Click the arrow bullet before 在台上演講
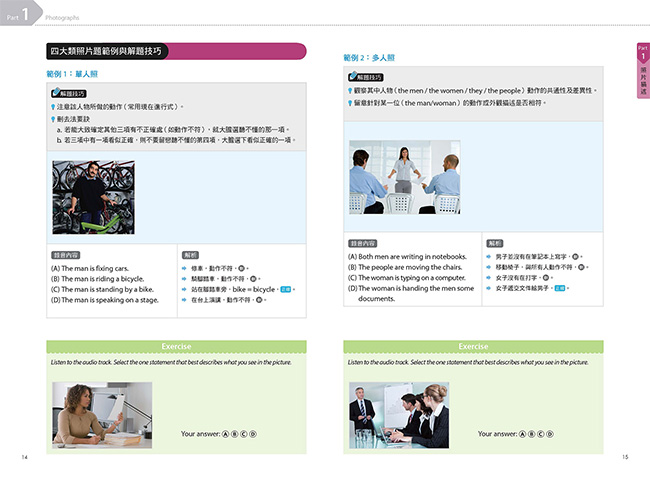 184,300
